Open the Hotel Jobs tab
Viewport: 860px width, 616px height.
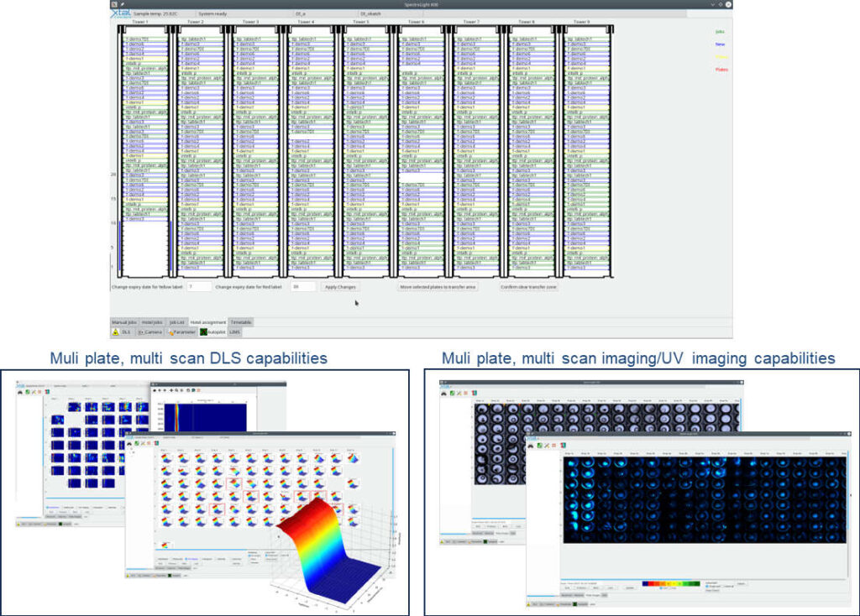152,321
